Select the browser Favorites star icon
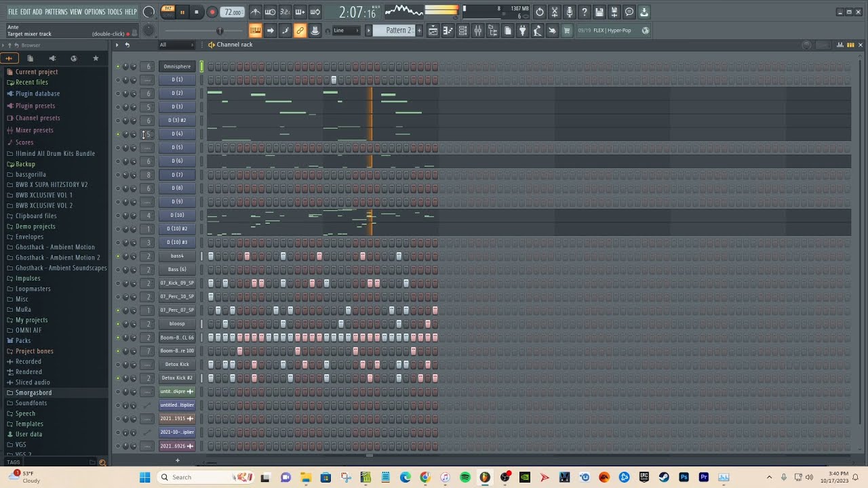This screenshot has height=488, width=868. coord(96,58)
